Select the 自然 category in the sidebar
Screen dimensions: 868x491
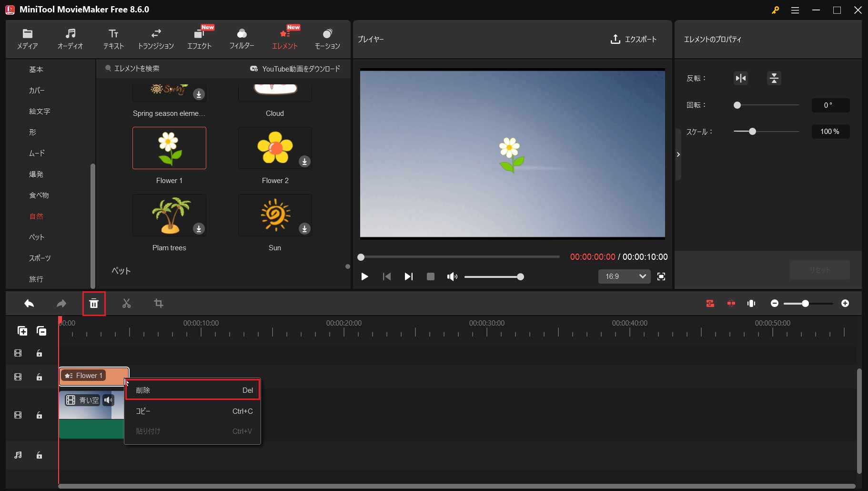click(x=37, y=216)
